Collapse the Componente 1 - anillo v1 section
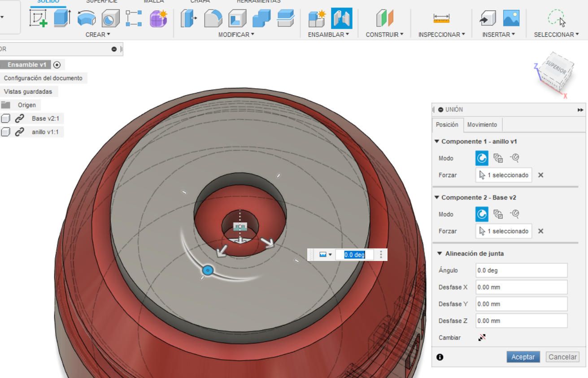Image resolution: width=588 pixels, height=378 pixels. point(437,141)
